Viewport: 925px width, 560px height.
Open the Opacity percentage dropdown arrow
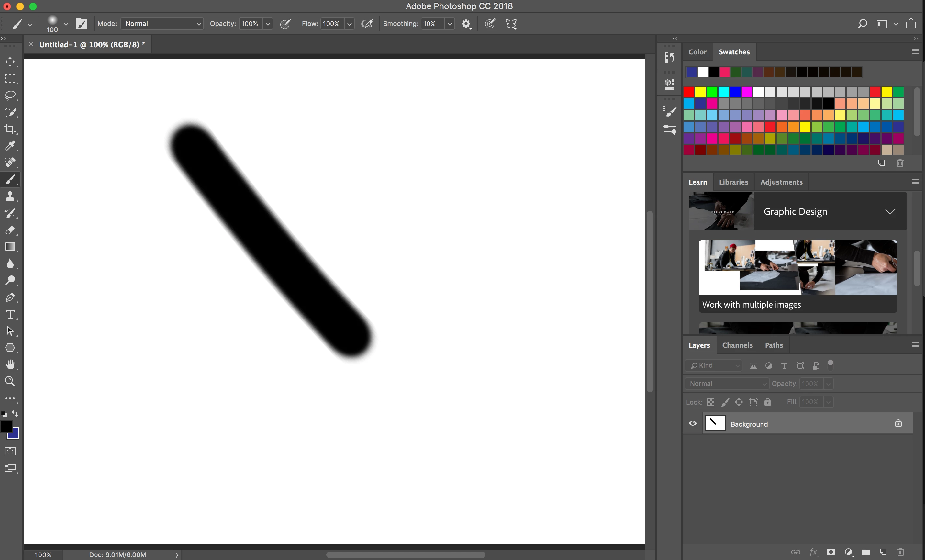coord(268,24)
